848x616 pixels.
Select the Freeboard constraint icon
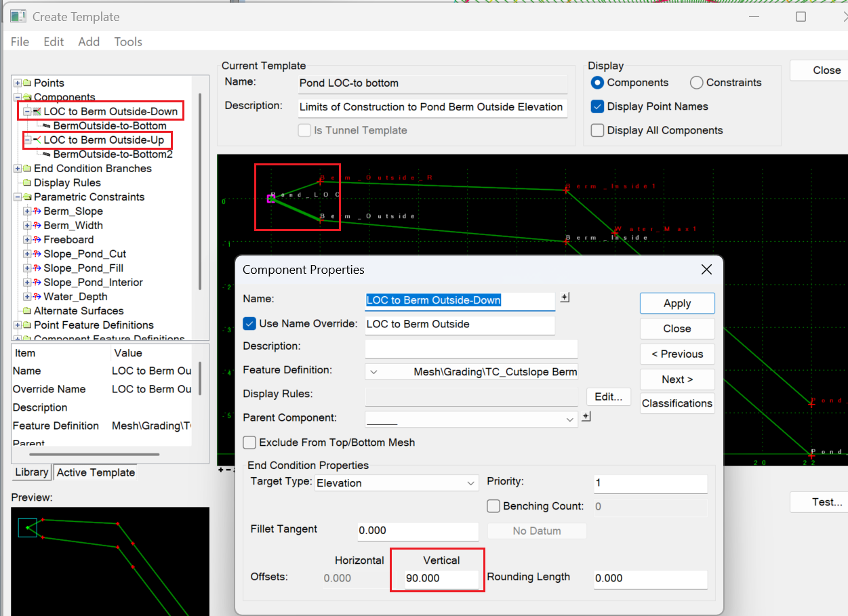point(37,240)
